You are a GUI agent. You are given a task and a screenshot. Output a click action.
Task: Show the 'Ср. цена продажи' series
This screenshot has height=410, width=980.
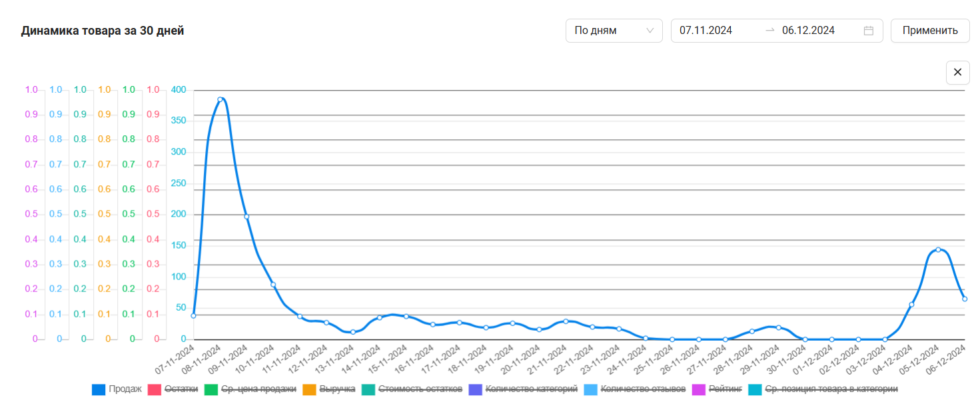click(250, 389)
